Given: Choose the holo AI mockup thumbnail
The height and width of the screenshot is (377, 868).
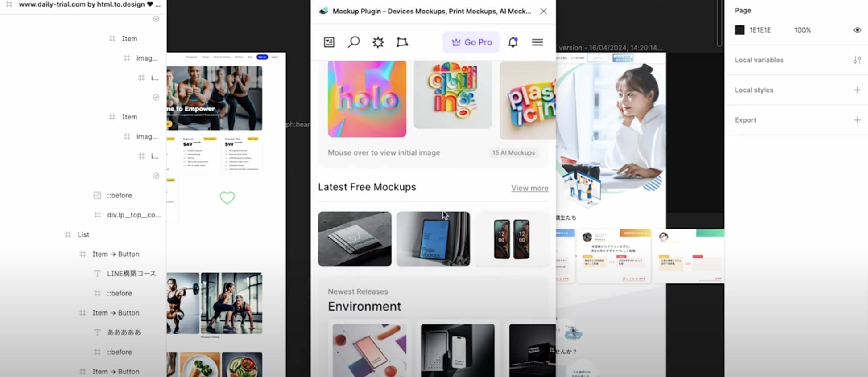Looking at the screenshot, I should pos(367,99).
